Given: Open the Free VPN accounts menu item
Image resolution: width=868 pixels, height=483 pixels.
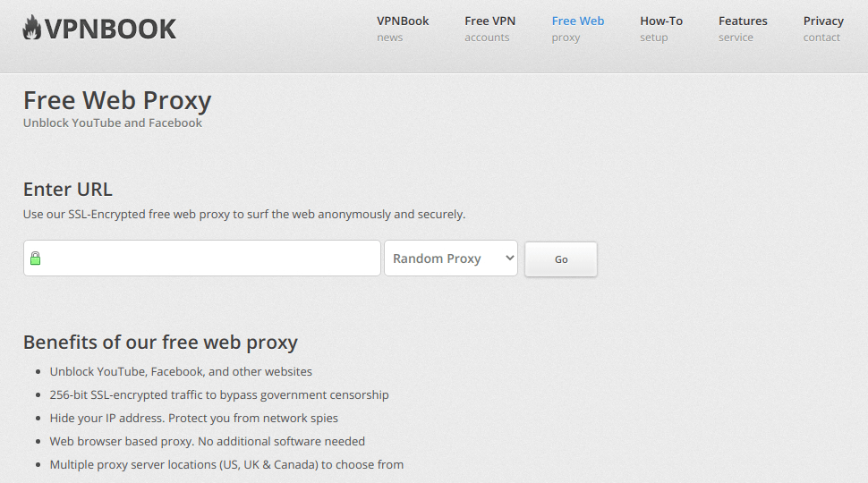Looking at the screenshot, I should tap(489, 29).
